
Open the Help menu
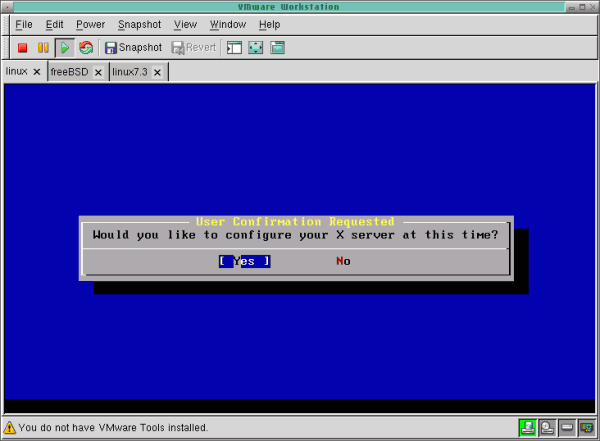tap(269, 24)
